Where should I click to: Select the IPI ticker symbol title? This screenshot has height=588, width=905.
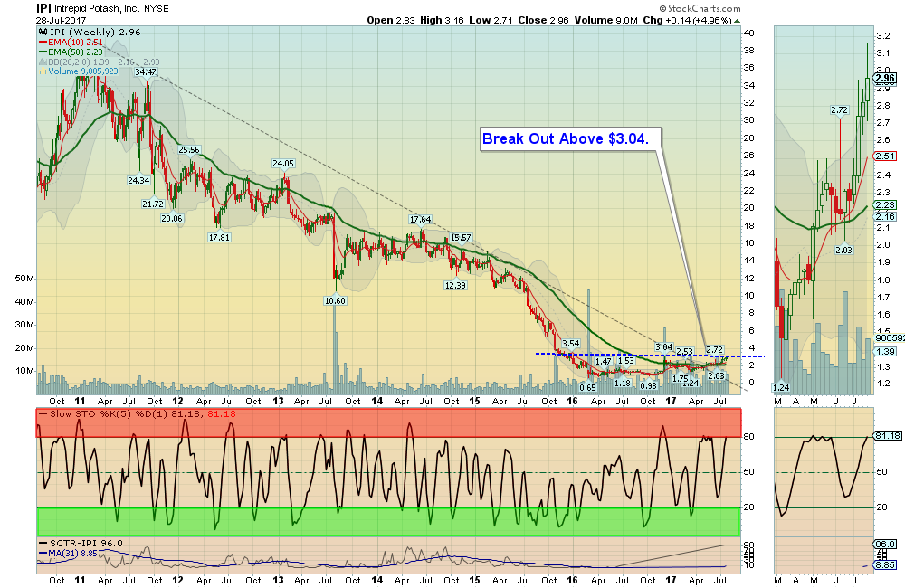pos(43,8)
